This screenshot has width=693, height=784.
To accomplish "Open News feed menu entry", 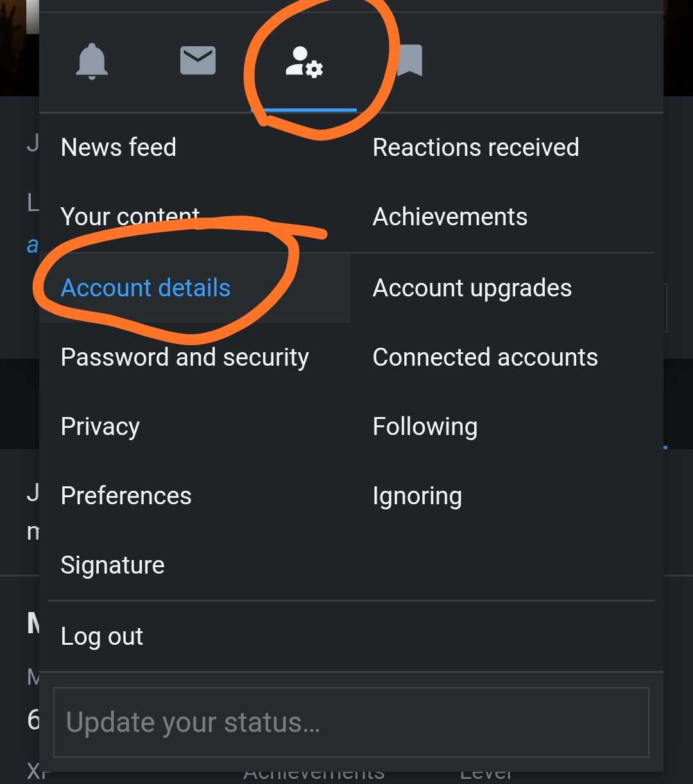I will [x=119, y=148].
